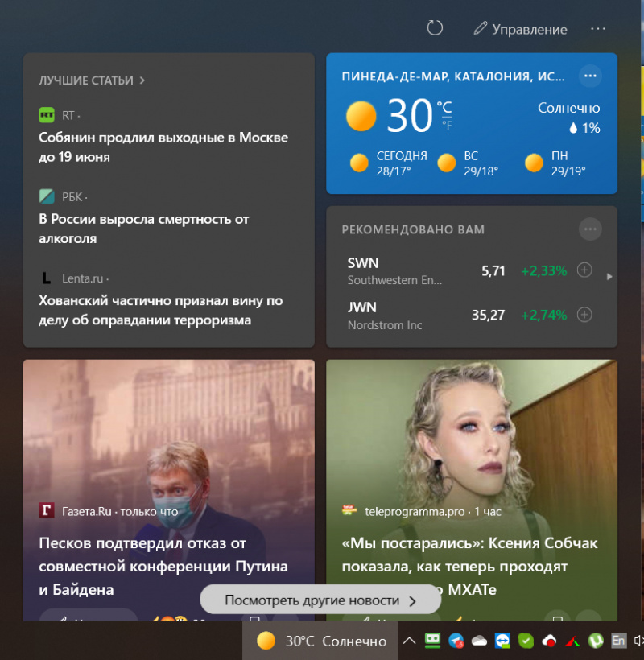Image resolution: width=644 pixels, height=660 pixels.
Task: Switch the En keyboard language indicator
Action: tap(618, 641)
